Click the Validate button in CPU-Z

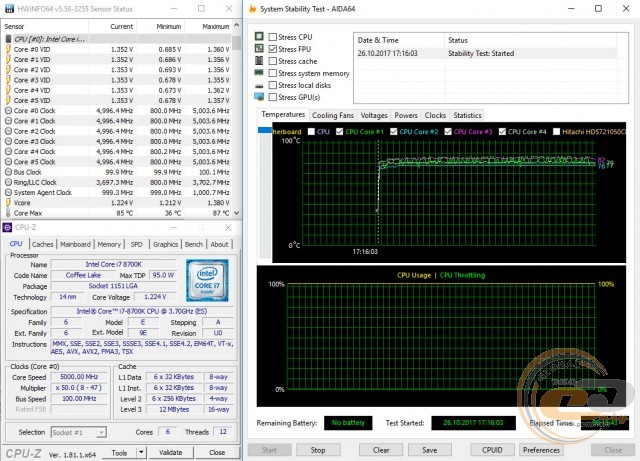point(172,452)
